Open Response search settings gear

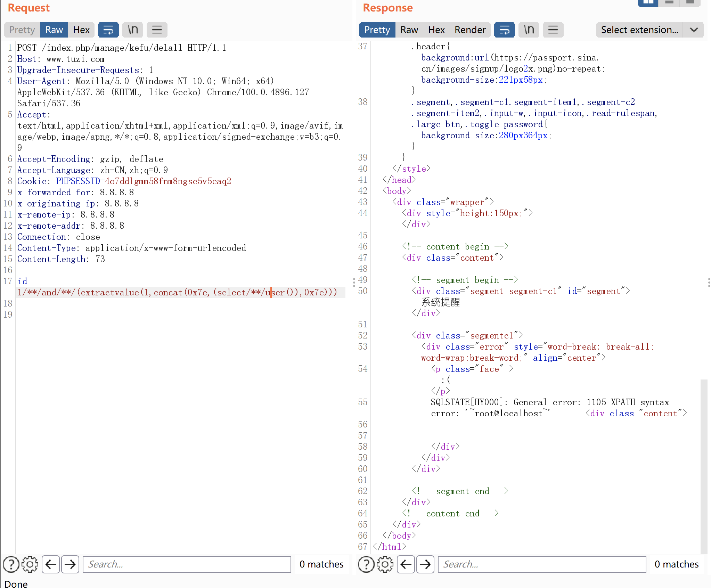[x=385, y=564]
